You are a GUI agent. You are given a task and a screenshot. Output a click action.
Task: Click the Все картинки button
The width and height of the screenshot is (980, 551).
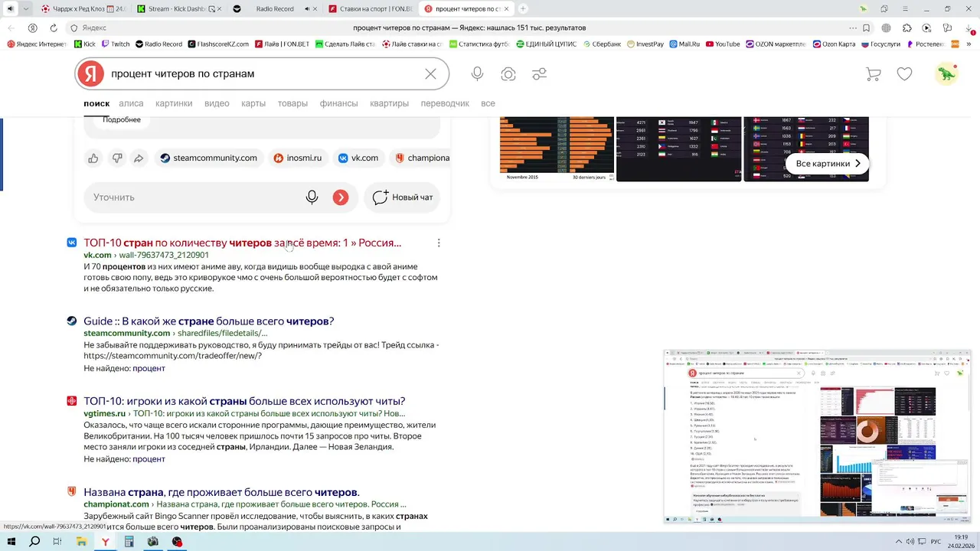[828, 164]
